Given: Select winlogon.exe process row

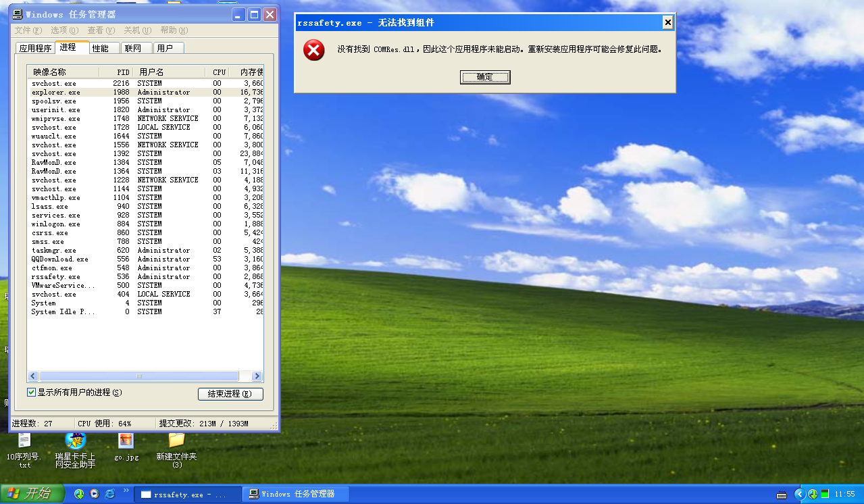Looking at the screenshot, I should [146, 224].
